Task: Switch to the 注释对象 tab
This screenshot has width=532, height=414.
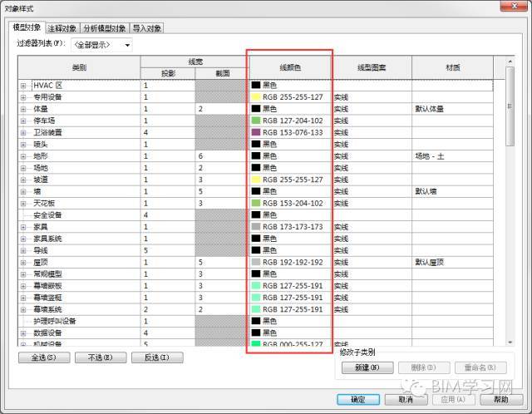Action: pyautogui.click(x=63, y=27)
